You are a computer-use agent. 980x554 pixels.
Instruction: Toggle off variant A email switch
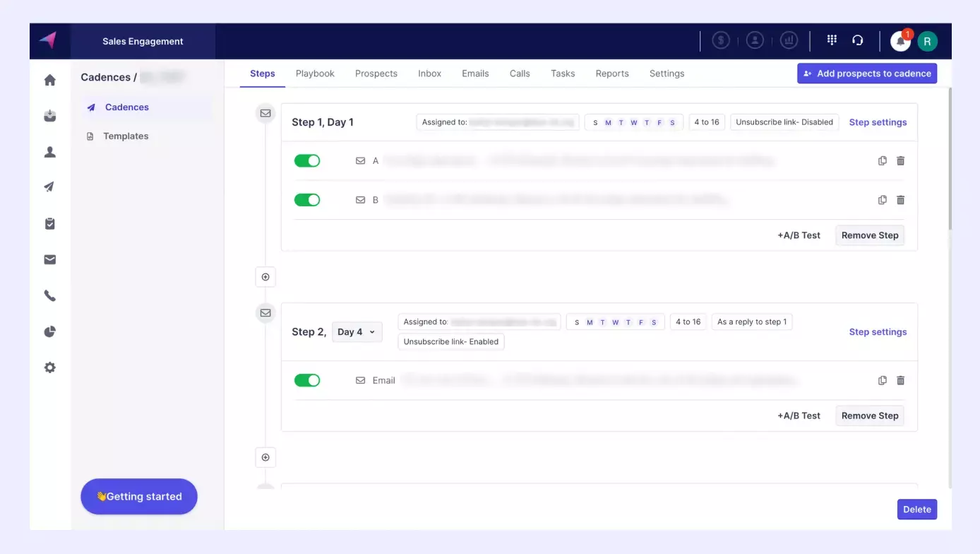click(x=307, y=161)
